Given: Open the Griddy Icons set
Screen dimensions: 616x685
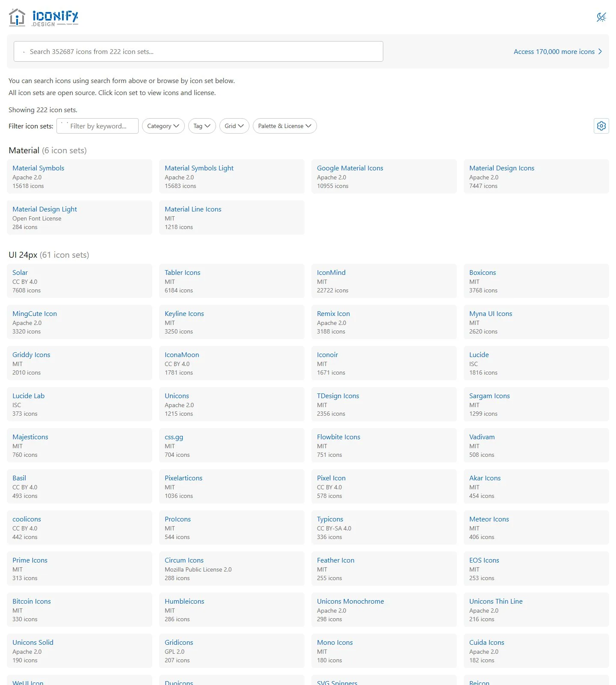Looking at the screenshot, I should pos(80,363).
